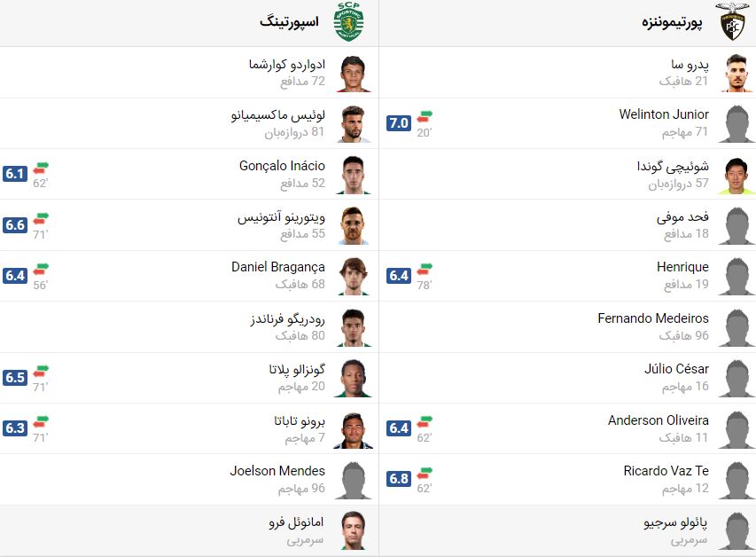The height and width of the screenshot is (557, 756).
Task: Click substitution icon next to Daniel Bragança
Action: (x=42, y=269)
